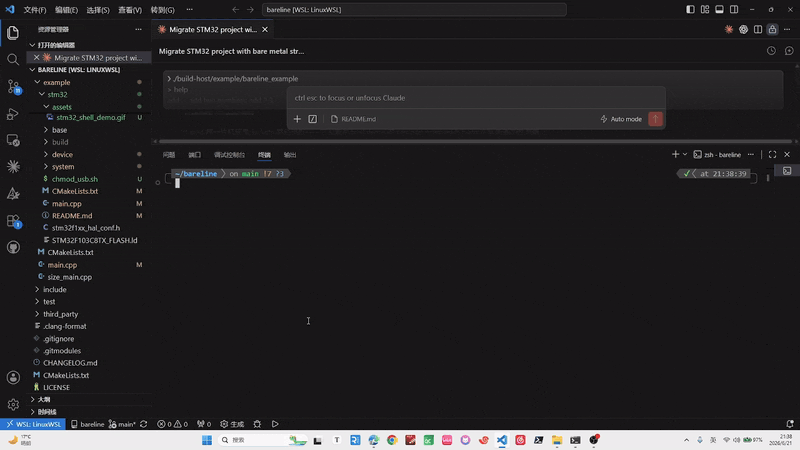Open Extensions view in activity bar
This screenshot has width=800, height=450.
point(13,221)
